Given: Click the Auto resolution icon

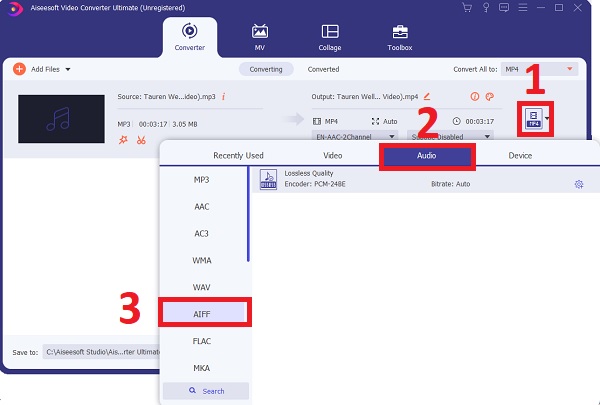Looking at the screenshot, I should [x=375, y=121].
